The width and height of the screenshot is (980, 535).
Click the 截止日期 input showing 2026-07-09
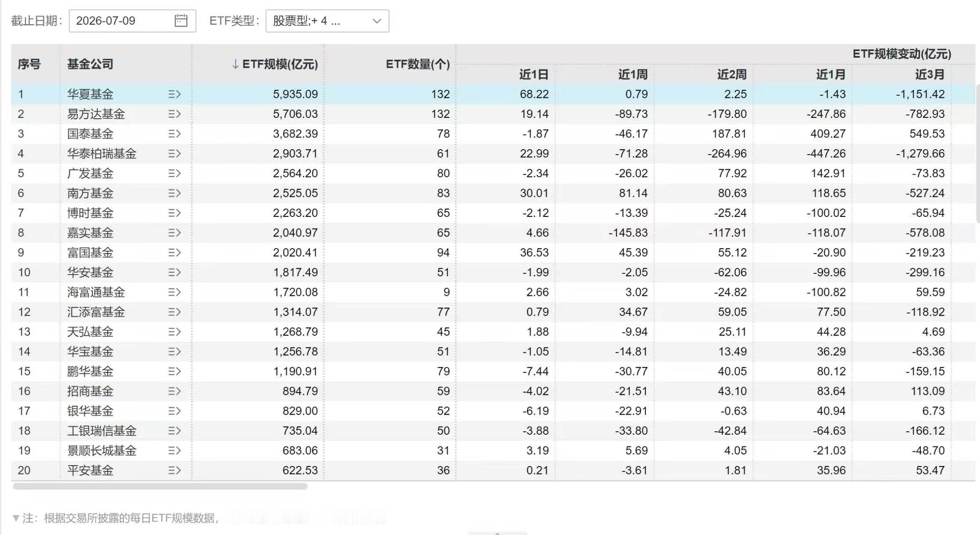tap(132, 21)
